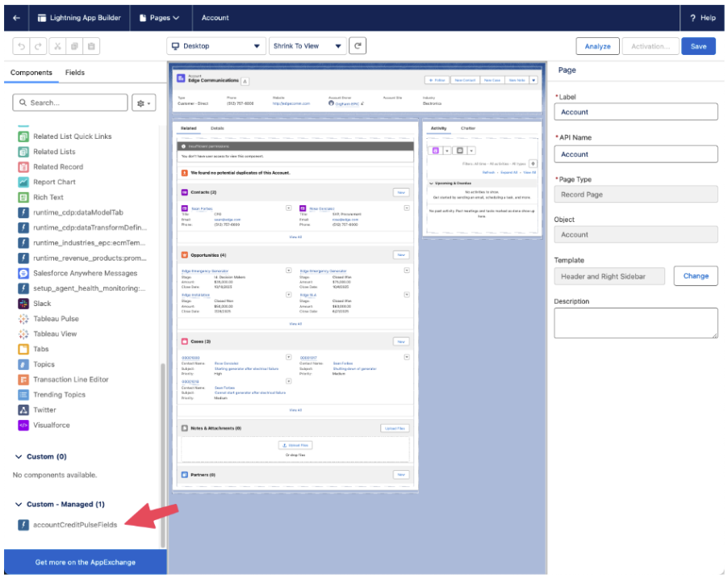
Task: Select the setup_agent_health_monitoring component
Action: point(82,288)
